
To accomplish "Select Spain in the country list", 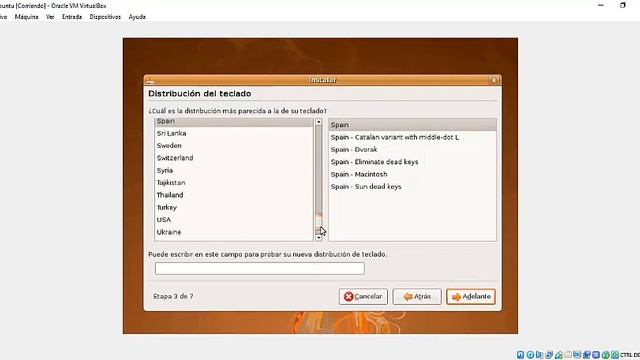I will tap(234, 121).
